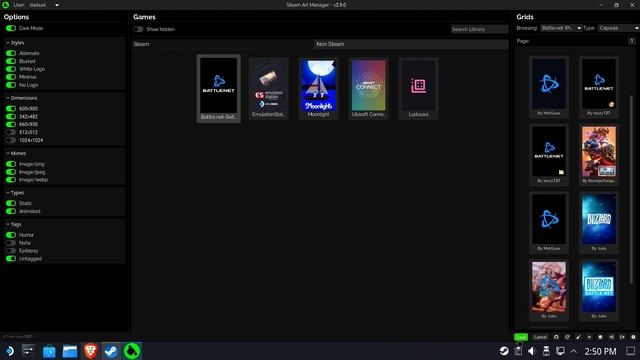Toggle the No Logo style switch
Viewport: 640px width, 360px height.
click(x=11, y=85)
